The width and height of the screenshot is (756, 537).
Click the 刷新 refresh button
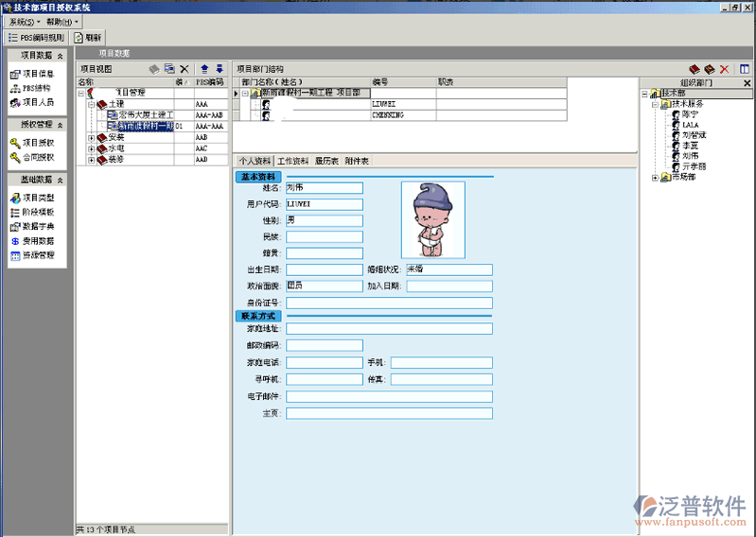pyautogui.click(x=87, y=38)
